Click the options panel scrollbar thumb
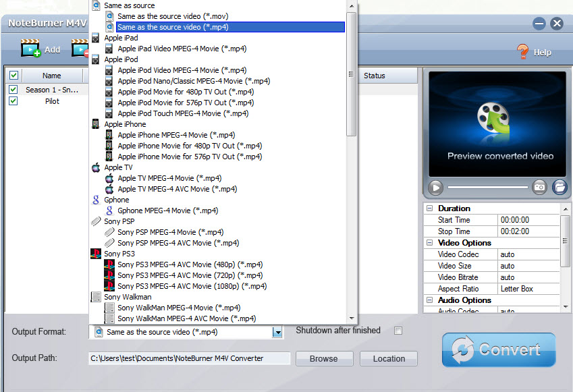 pyautogui.click(x=565, y=241)
